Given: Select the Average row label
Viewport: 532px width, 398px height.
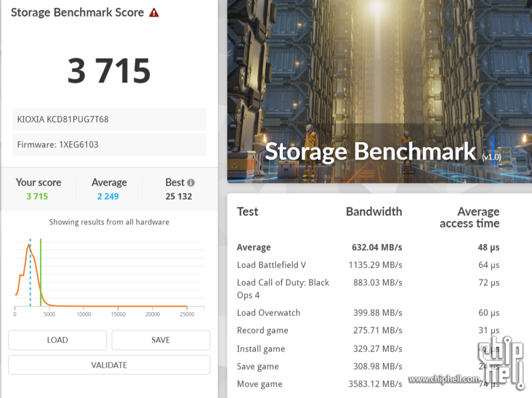Looking at the screenshot, I should 254,248.
